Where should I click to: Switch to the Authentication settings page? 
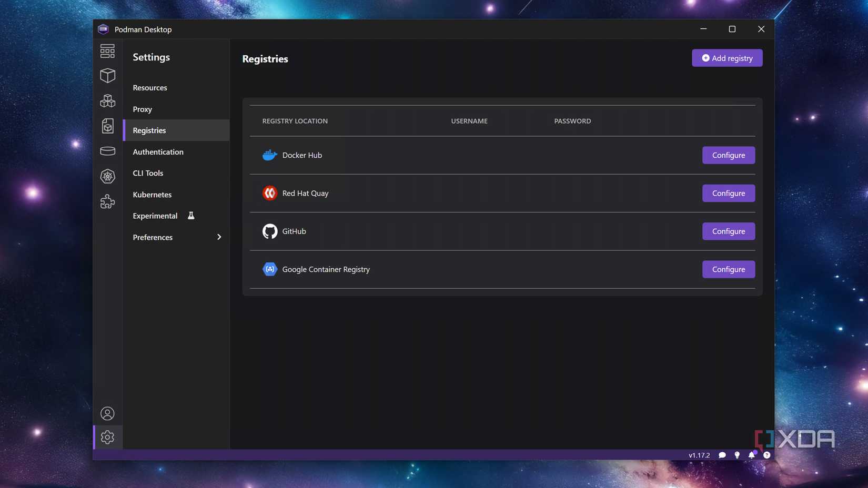[x=158, y=151]
